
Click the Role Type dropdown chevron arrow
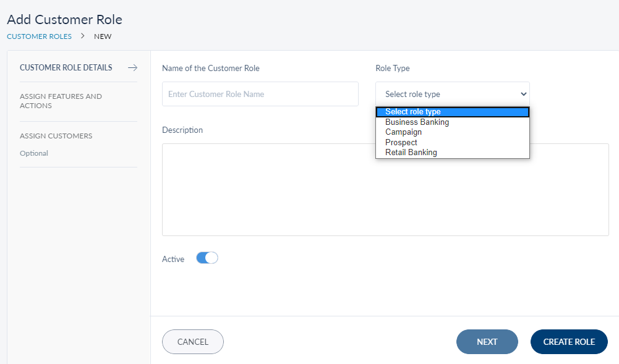click(523, 94)
